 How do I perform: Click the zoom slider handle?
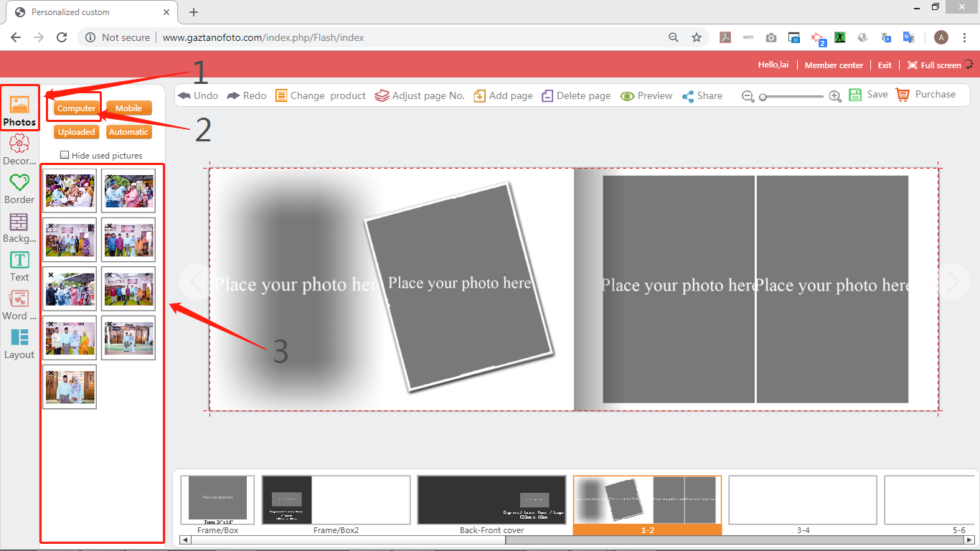coord(763,97)
